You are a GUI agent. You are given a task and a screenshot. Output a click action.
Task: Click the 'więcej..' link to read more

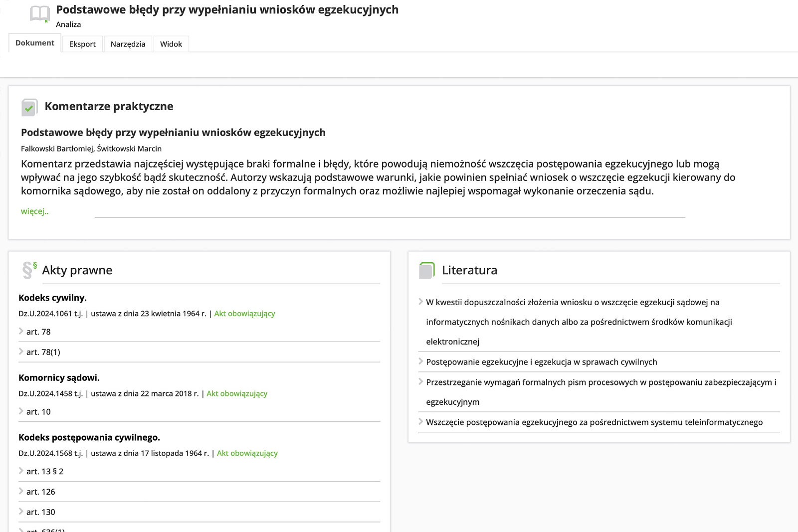click(34, 211)
